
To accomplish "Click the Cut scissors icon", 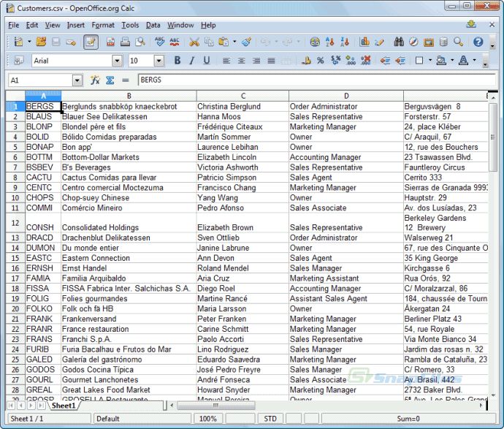I will [194, 42].
